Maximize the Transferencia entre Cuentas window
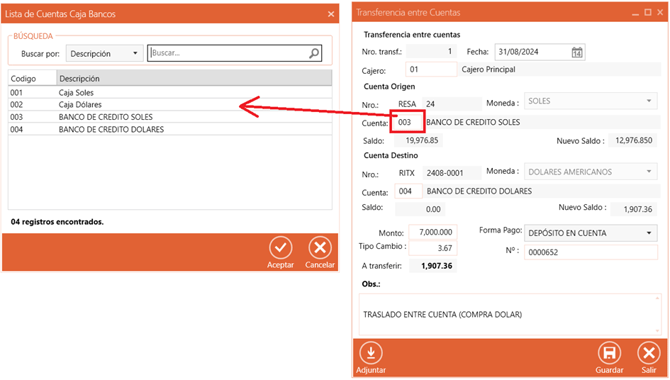Viewport: 670px width, 380px height. click(648, 12)
